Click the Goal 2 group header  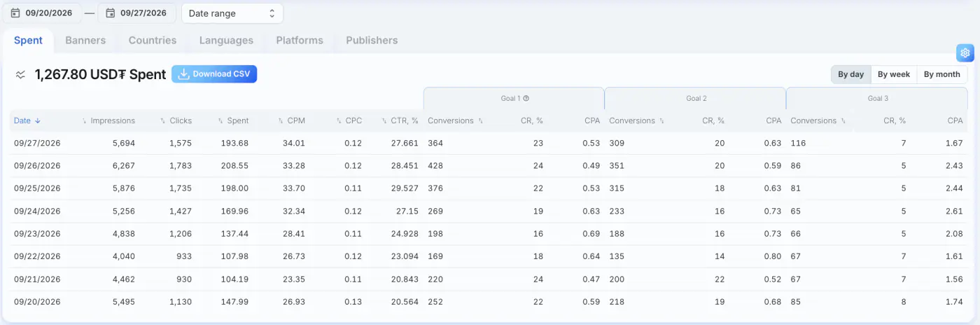coord(696,99)
